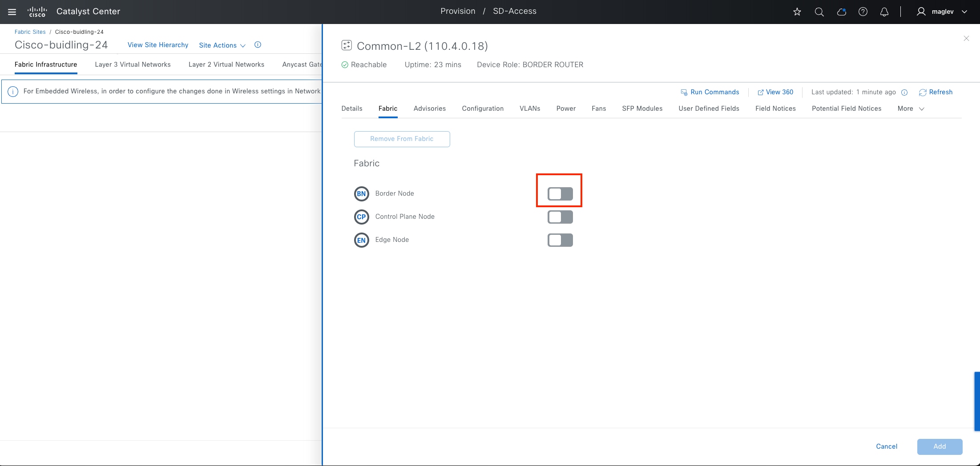Open the hamburger navigation menu
The width and height of the screenshot is (980, 466).
pyautogui.click(x=12, y=12)
